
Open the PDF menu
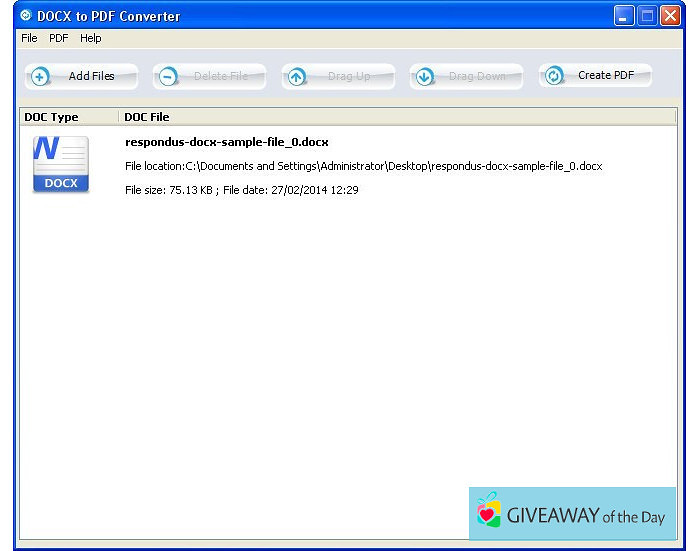(59, 38)
